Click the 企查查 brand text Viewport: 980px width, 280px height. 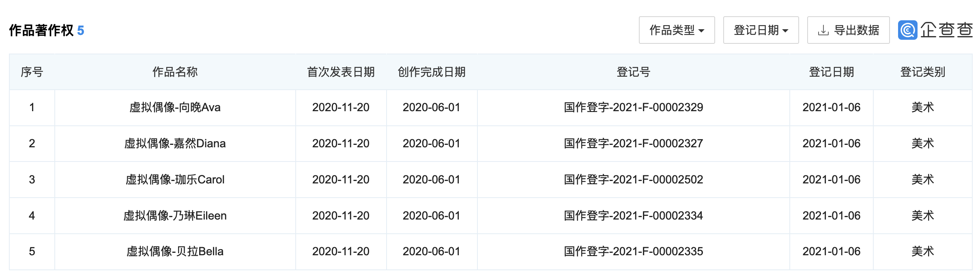pos(946,30)
